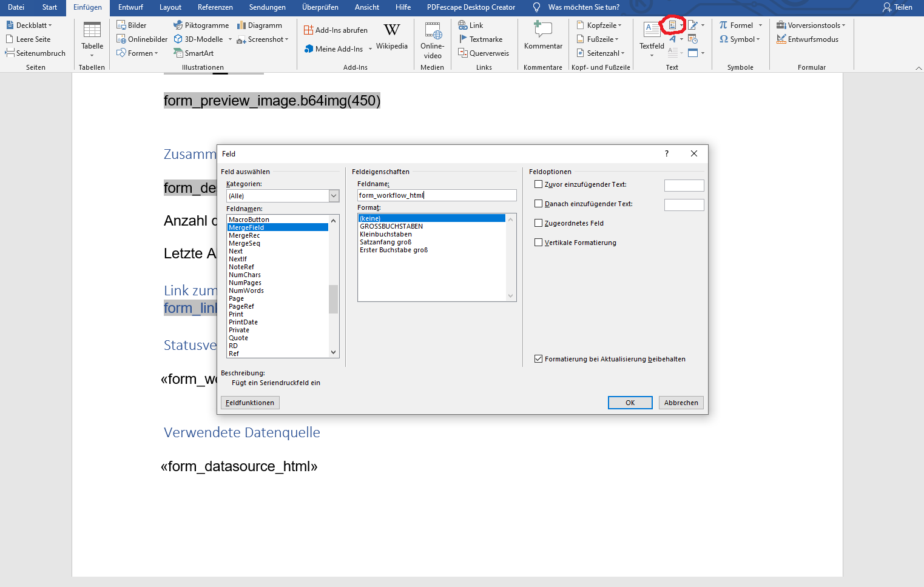Add a Kommentar via the ribbon icon

point(542,29)
